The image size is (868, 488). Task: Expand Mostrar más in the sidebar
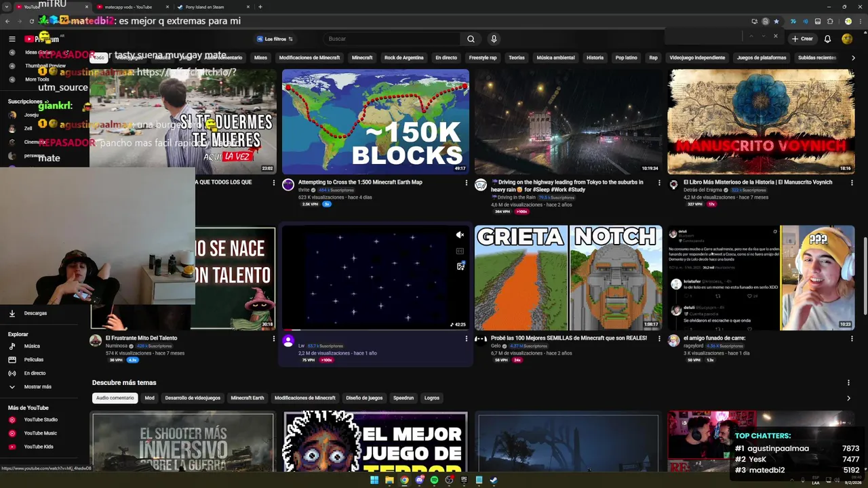[37, 387]
